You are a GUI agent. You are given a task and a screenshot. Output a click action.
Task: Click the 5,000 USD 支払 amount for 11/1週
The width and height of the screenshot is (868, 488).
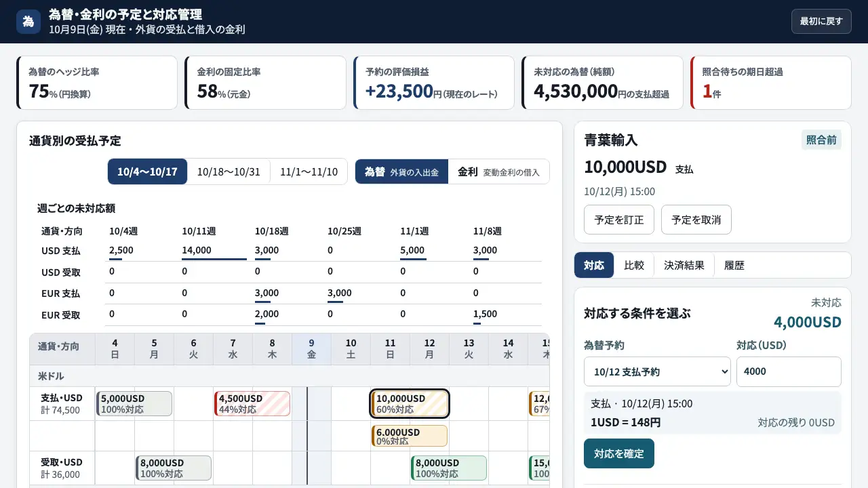412,250
